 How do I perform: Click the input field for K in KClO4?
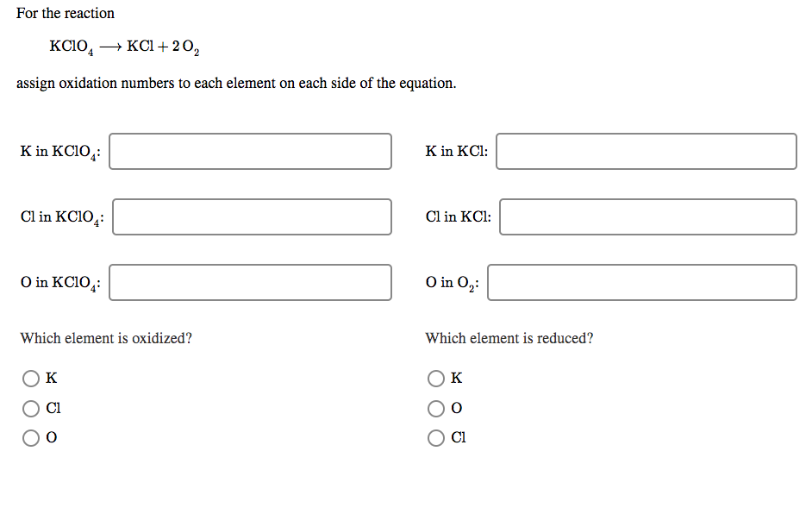[x=250, y=151]
